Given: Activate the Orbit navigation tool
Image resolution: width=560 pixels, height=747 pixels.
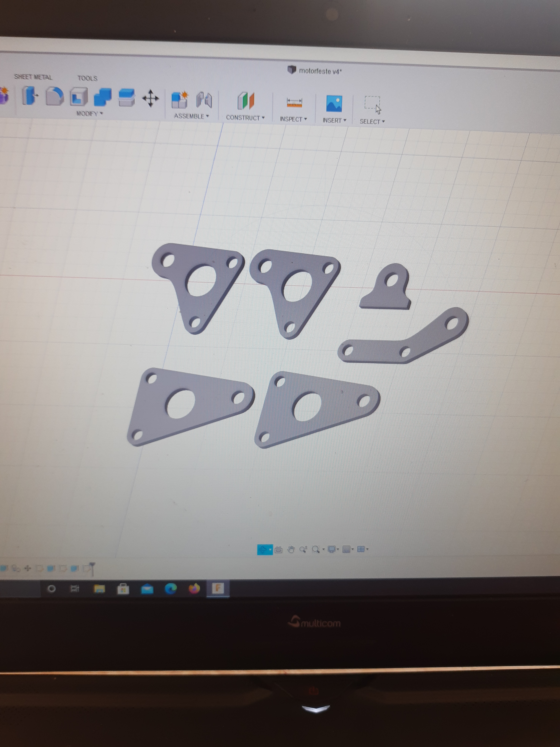Looking at the screenshot, I should pyautogui.click(x=263, y=549).
